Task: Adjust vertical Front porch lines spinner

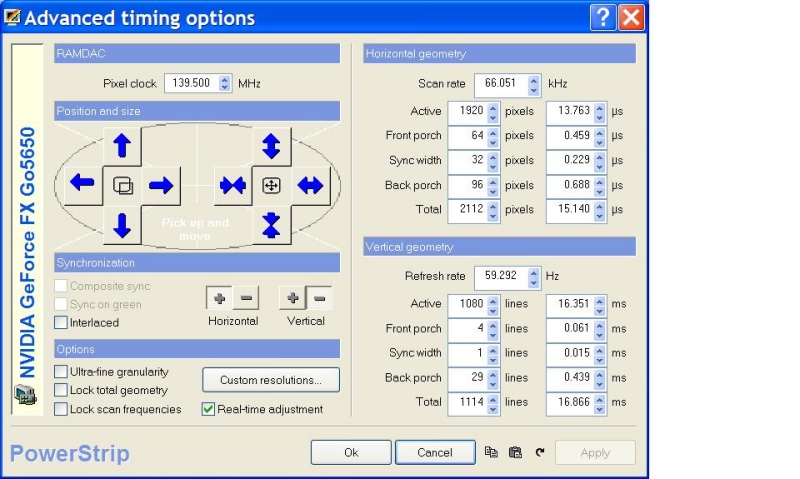Action: click(x=493, y=330)
